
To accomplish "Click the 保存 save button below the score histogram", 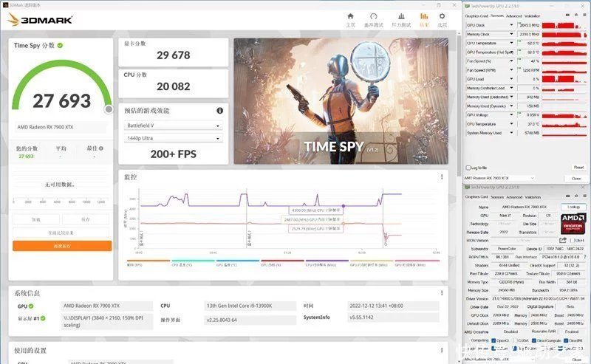I will coord(86,219).
